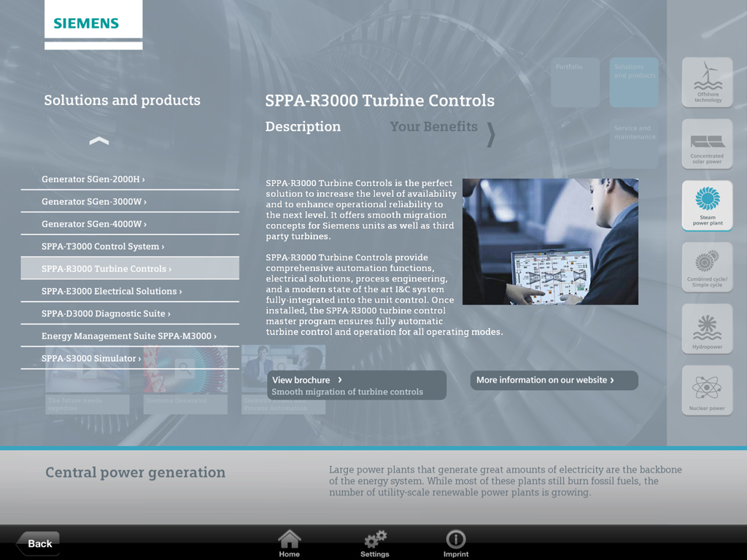Click the Central power generation heading
Screen dimensions: 747x560
(x=135, y=472)
